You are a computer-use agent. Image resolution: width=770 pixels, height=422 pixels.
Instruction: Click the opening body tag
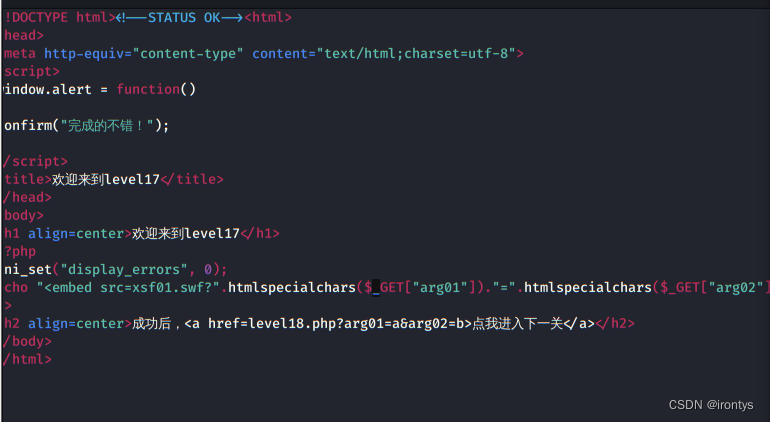24,215
